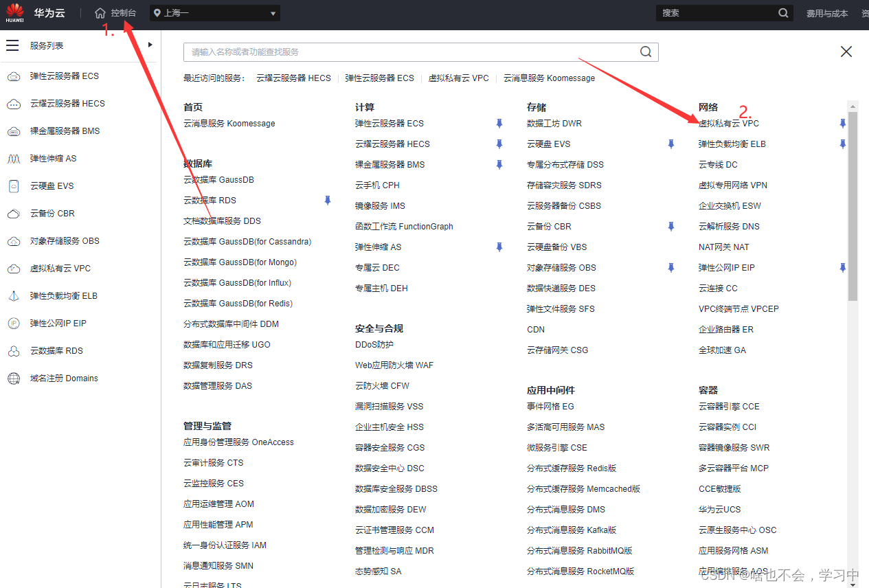Image resolution: width=869 pixels, height=588 pixels.
Task: Click sidebar 虚拟私有云 VPC icon
Action: pos(14,269)
